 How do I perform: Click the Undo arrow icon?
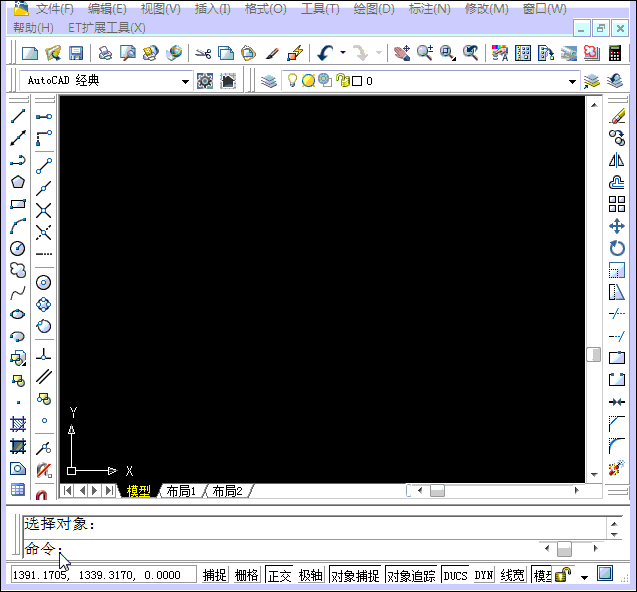coord(325,53)
